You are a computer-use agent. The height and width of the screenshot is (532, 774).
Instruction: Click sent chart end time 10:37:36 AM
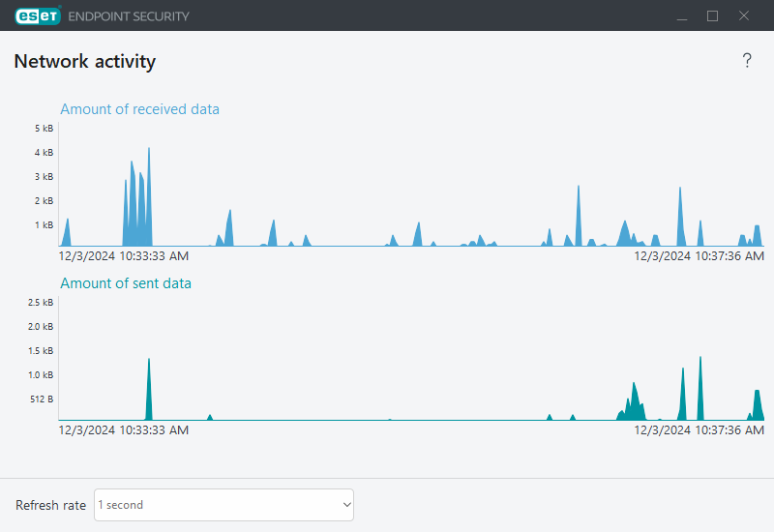tap(699, 430)
